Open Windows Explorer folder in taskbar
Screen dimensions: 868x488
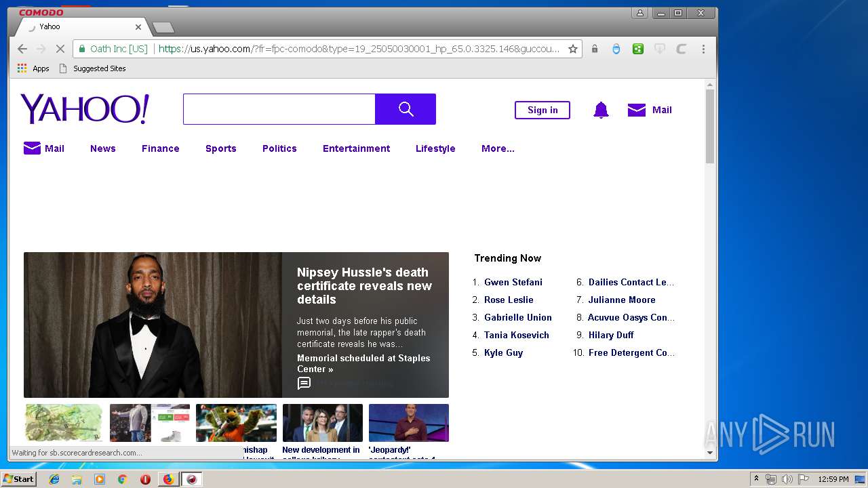77,479
